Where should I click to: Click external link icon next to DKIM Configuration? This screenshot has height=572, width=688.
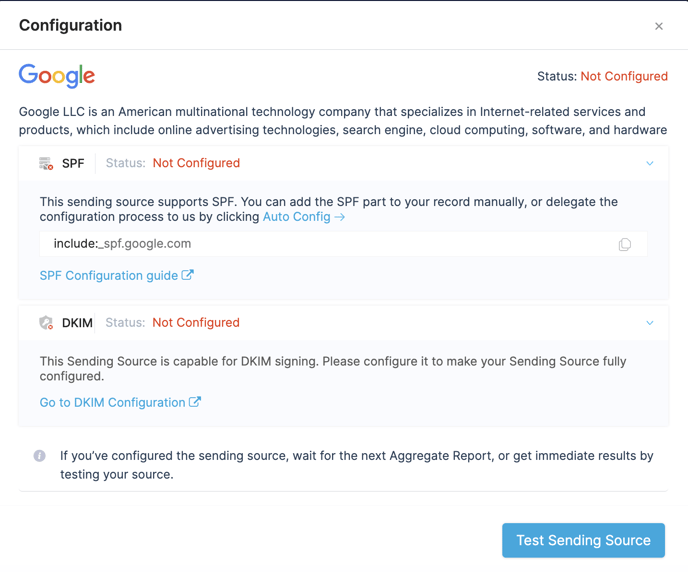(x=195, y=402)
